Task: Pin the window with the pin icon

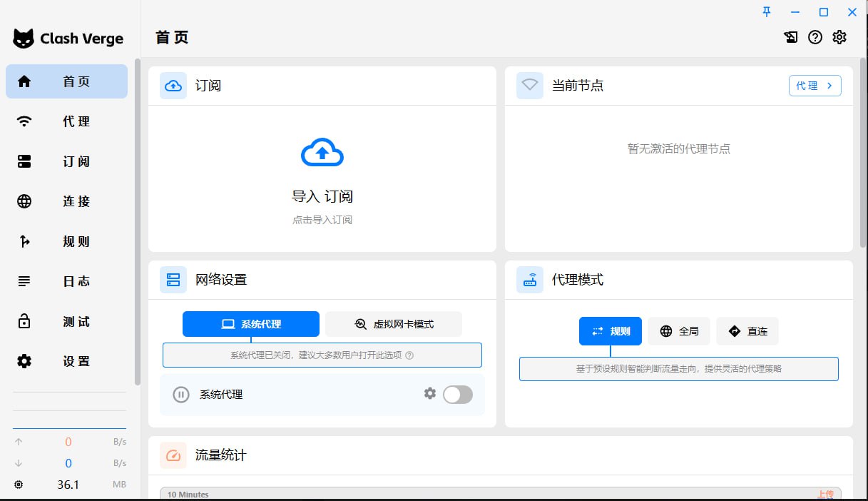Action: [x=767, y=11]
